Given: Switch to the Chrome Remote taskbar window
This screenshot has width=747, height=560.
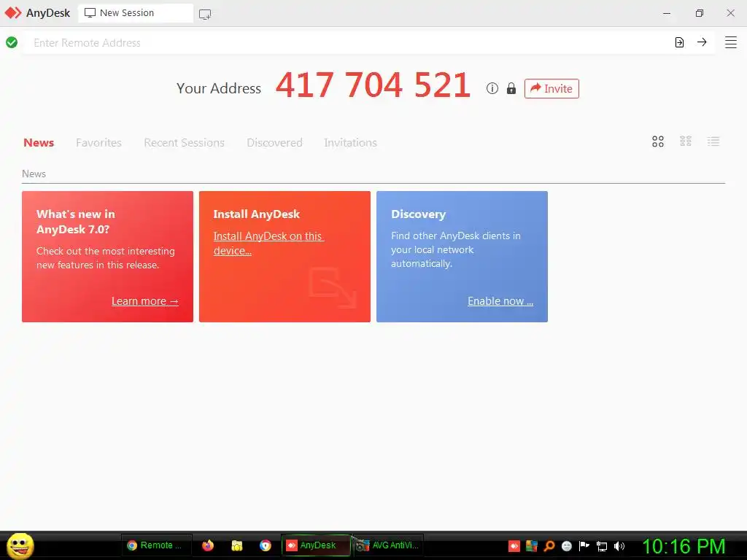Looking at the screenshot, I should (157, 545).
